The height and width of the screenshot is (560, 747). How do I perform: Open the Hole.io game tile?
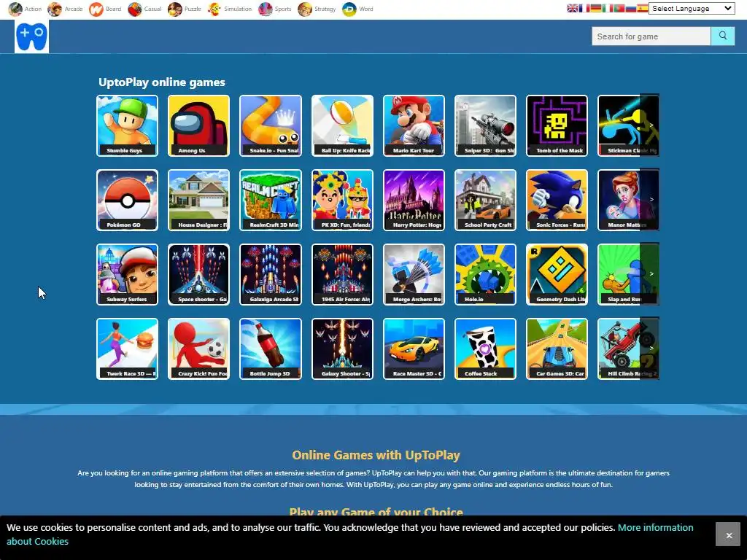(485, 274)
